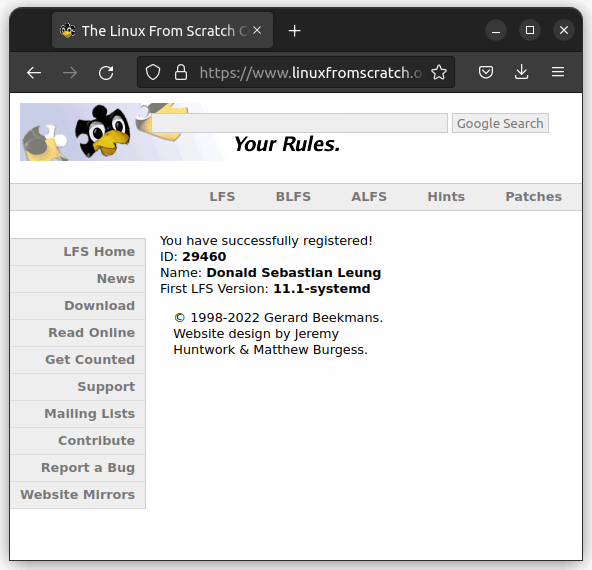The width and height of the screenshot is (592, 570).
Task: Close the browser window
Action: [564, 30]
